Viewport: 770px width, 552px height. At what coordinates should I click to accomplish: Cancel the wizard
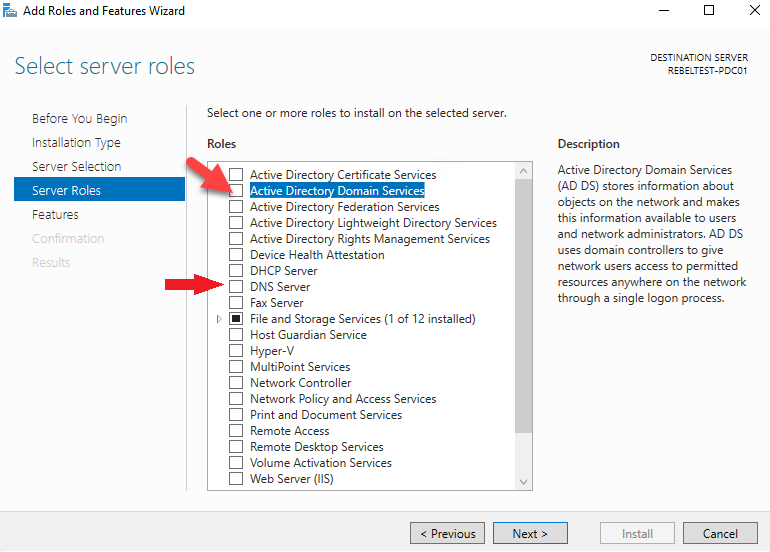[x=720, y=534]
